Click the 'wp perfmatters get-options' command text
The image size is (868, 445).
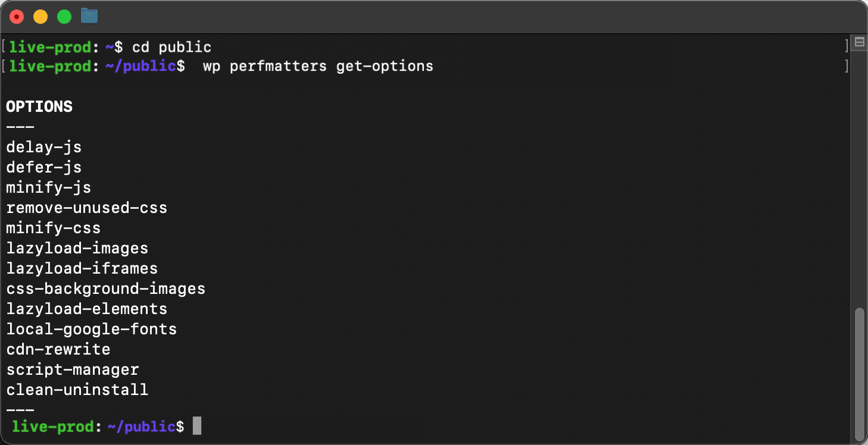point(318,66)
